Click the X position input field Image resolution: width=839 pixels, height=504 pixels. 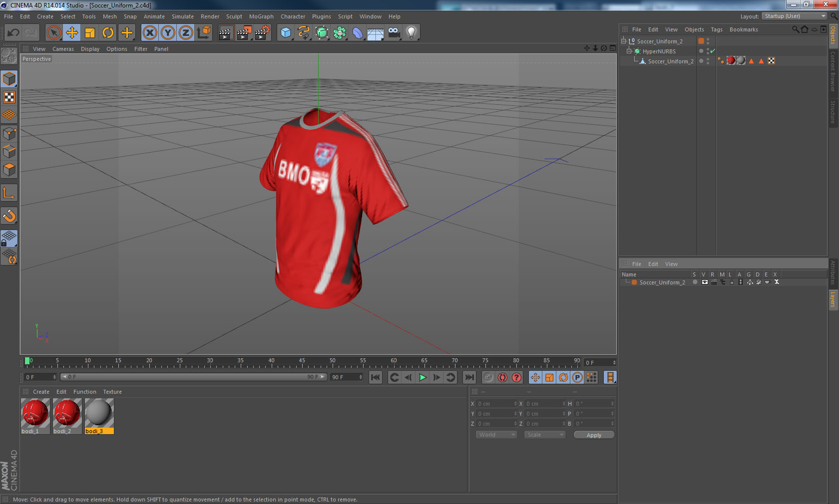coord(496,404)
